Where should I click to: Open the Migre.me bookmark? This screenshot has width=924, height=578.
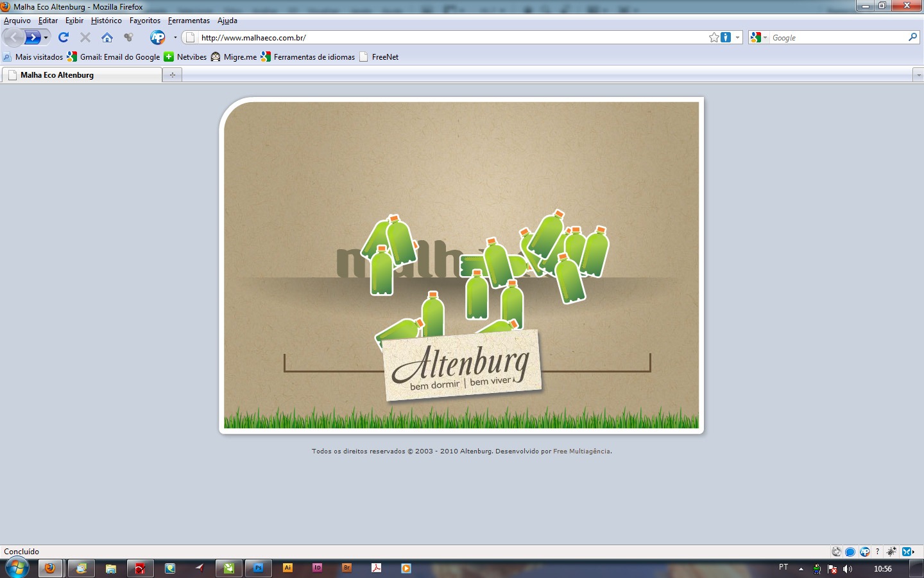tap(234, 57)
